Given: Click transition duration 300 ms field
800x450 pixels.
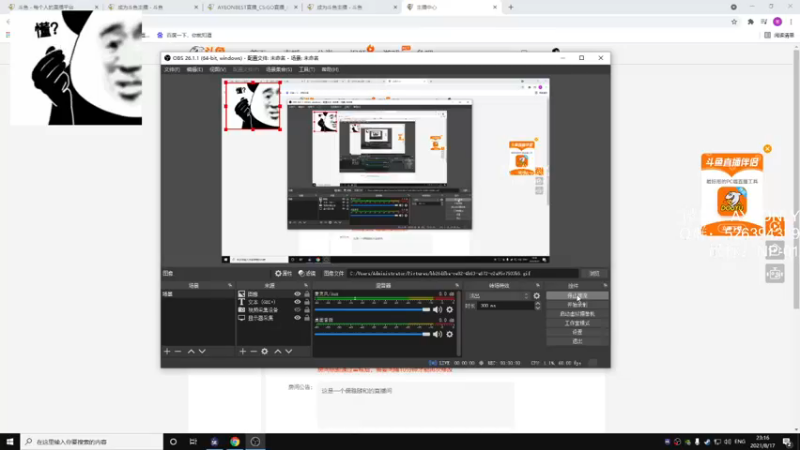Looking at the screenshot, I should 505,306.
